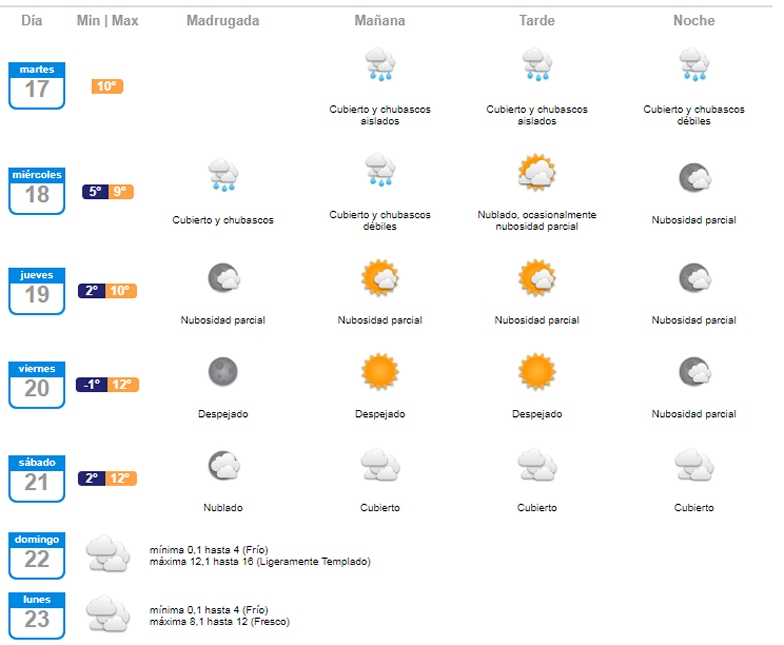Click Wednesday afternoon sun-and-cloud icon
Image resolution: width=784 pixels, height=645 pixels.
click(x=537, y=173)
